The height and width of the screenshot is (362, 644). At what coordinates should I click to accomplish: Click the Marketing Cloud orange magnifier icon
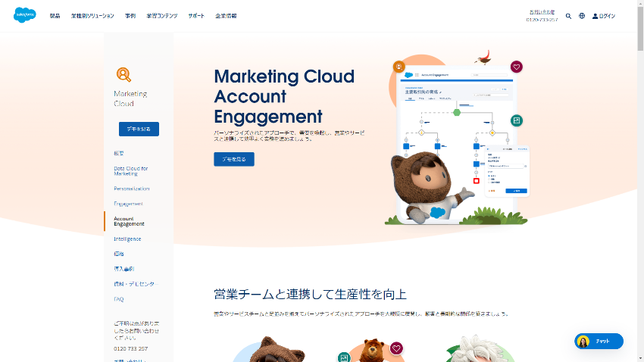[123, 75]
